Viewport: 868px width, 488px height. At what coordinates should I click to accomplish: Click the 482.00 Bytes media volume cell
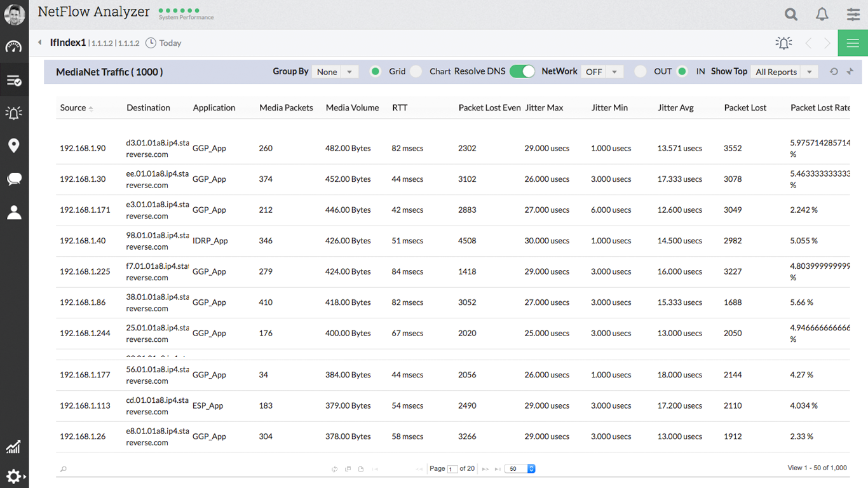[348, 148]
